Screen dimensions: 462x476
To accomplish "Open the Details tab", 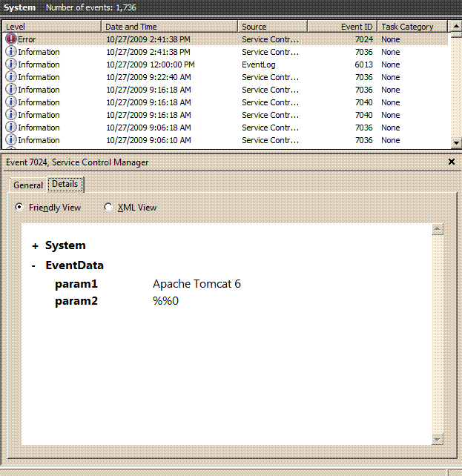I will [65, 184].
